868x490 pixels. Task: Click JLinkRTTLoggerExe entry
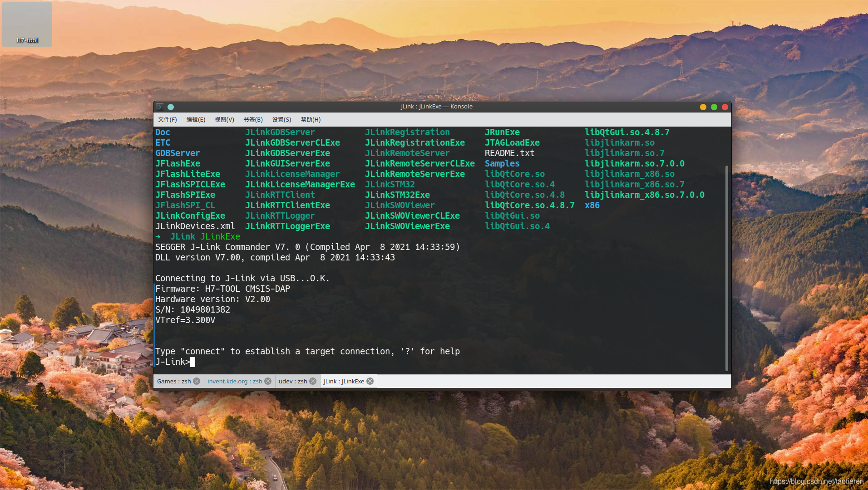pyautogui.click(x=287, y=226)
